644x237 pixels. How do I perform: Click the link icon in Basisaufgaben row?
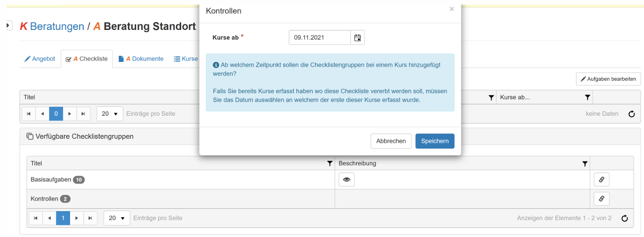point(601,180)
